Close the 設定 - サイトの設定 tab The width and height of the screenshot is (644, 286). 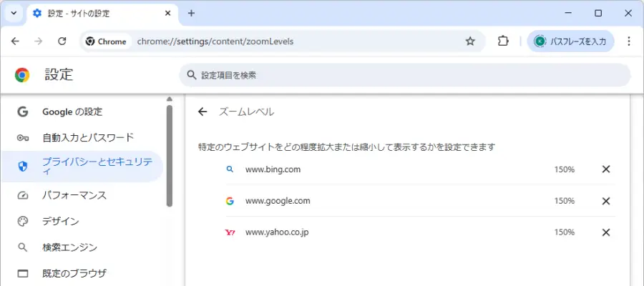tap(167, 13)
